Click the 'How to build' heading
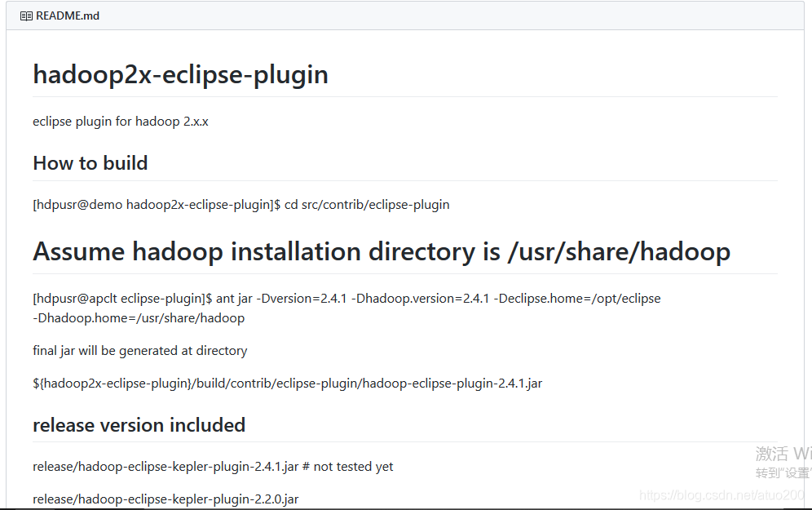 coord(90,163)
